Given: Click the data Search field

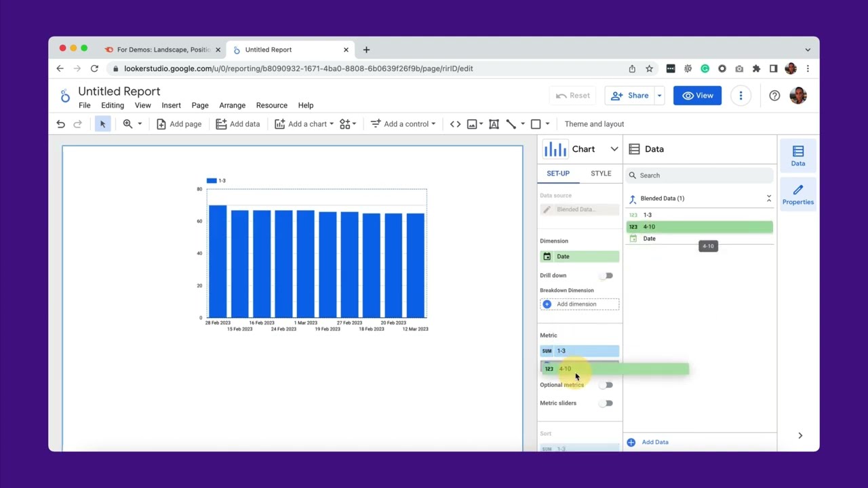Looking at the screenshot, I should [x=698, y=176].
